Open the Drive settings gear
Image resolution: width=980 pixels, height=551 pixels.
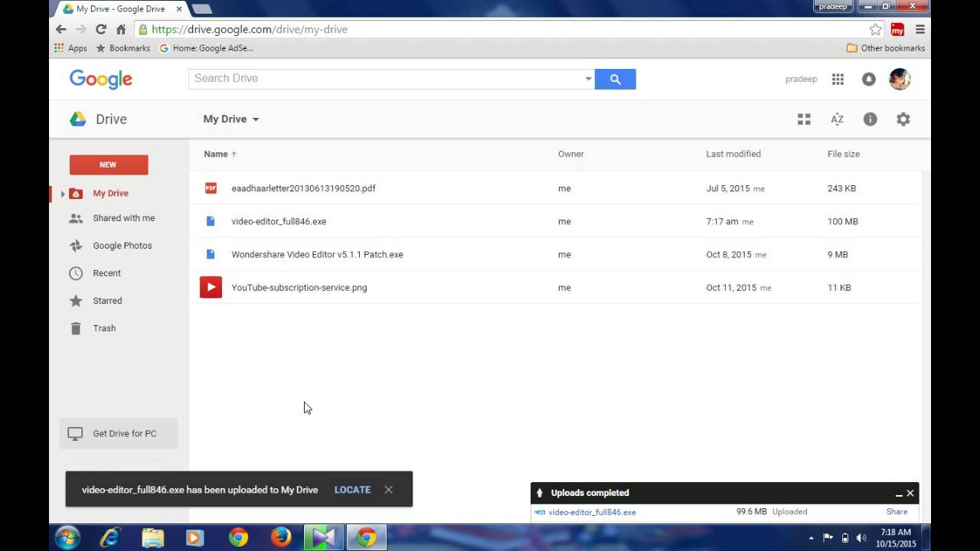903,119
